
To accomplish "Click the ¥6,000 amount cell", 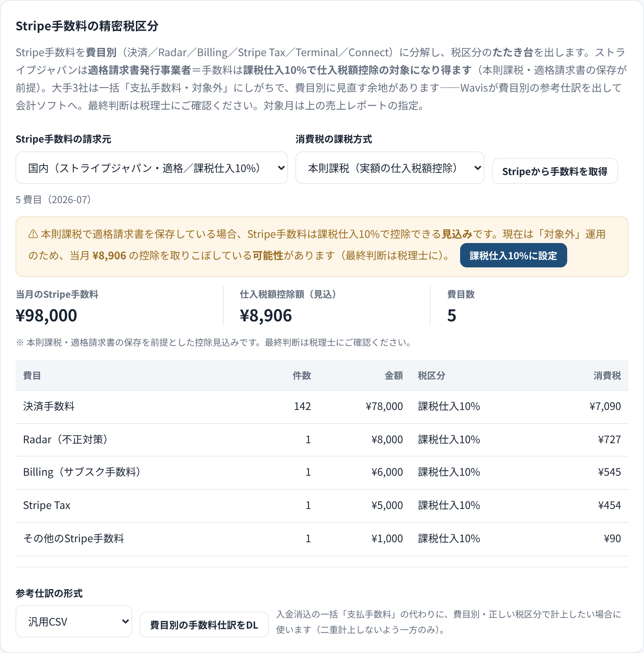I will coord(387,472).
